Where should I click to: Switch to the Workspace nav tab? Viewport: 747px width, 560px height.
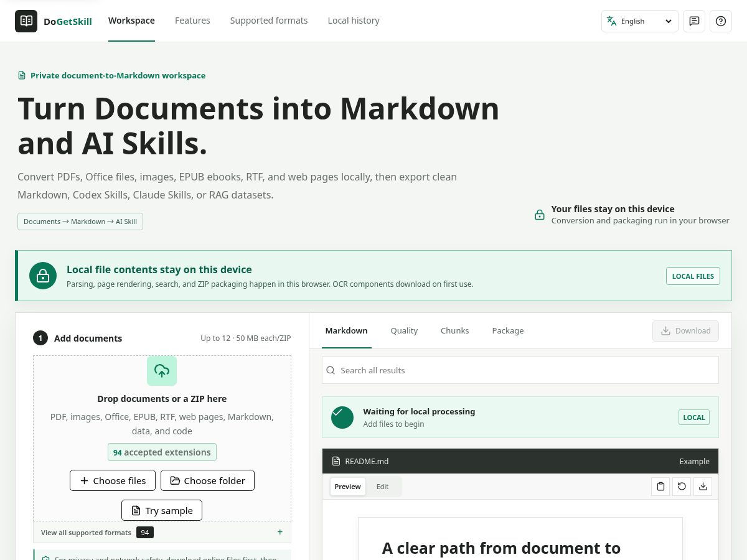(x=131, y=21)
